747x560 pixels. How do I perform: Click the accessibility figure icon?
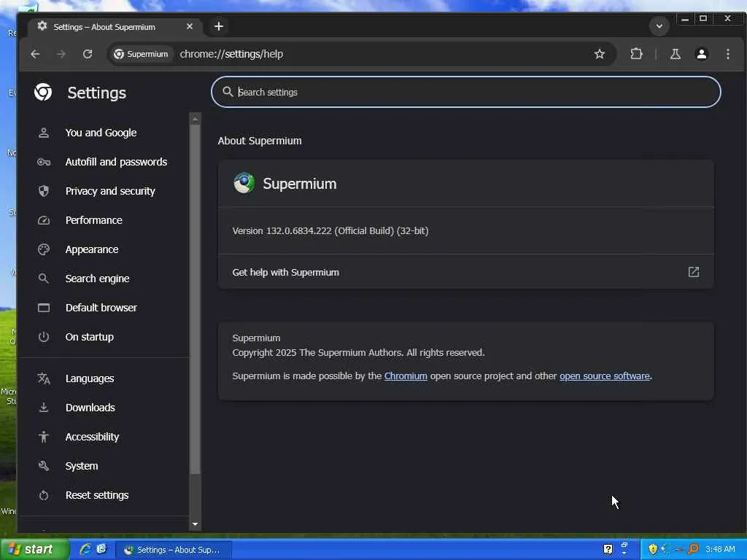[43, 437]
